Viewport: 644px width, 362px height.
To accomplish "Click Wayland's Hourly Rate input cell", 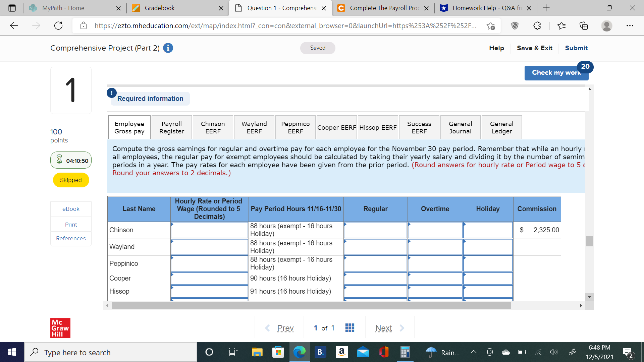I will click(x=209, y=247).
